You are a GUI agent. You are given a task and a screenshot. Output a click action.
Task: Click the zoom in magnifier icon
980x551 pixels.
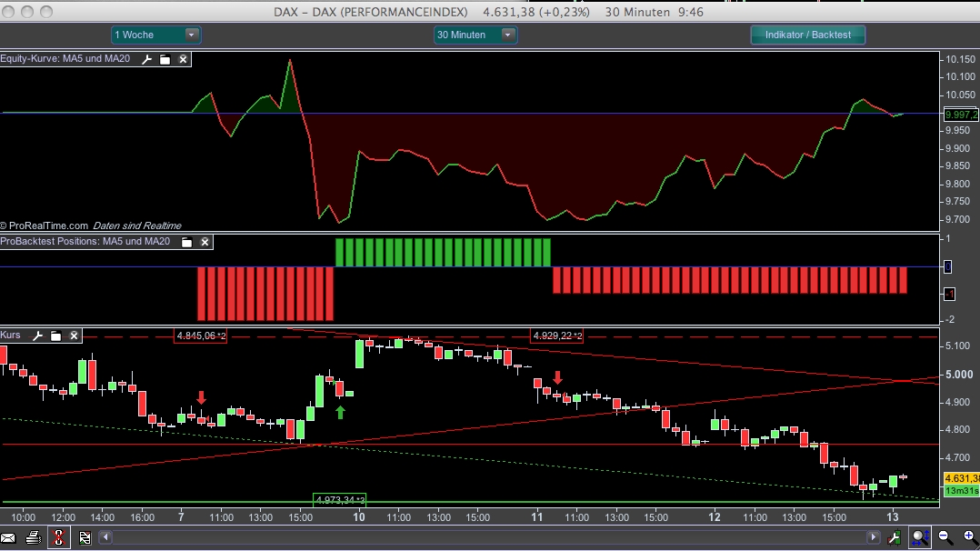tap(969, 537)
